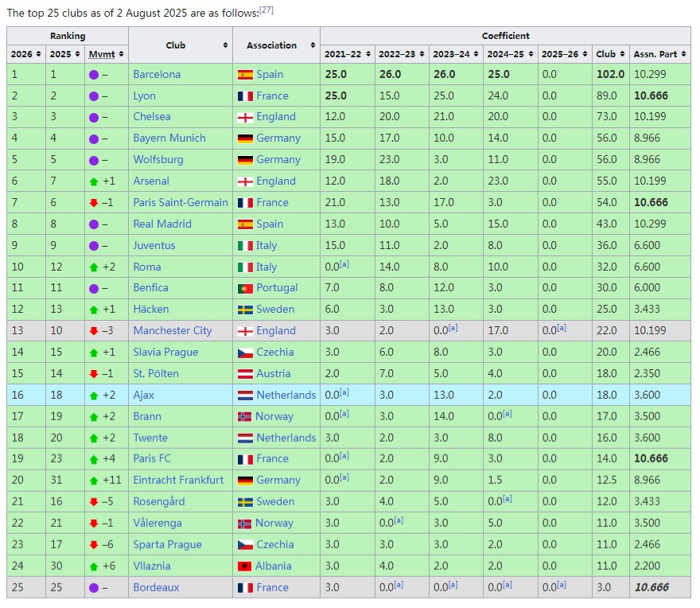
Task: Click the Ranking group header
Action: tap(68, 36)
